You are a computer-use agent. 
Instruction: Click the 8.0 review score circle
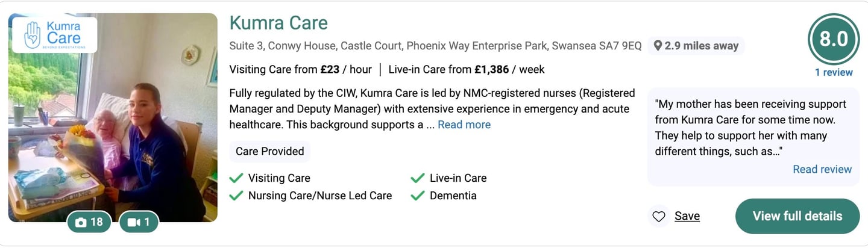point(834,39)
